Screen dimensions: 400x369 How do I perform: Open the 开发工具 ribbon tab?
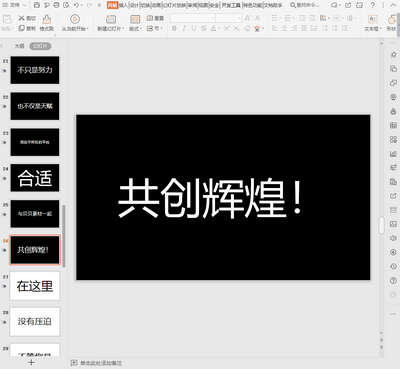231,5
